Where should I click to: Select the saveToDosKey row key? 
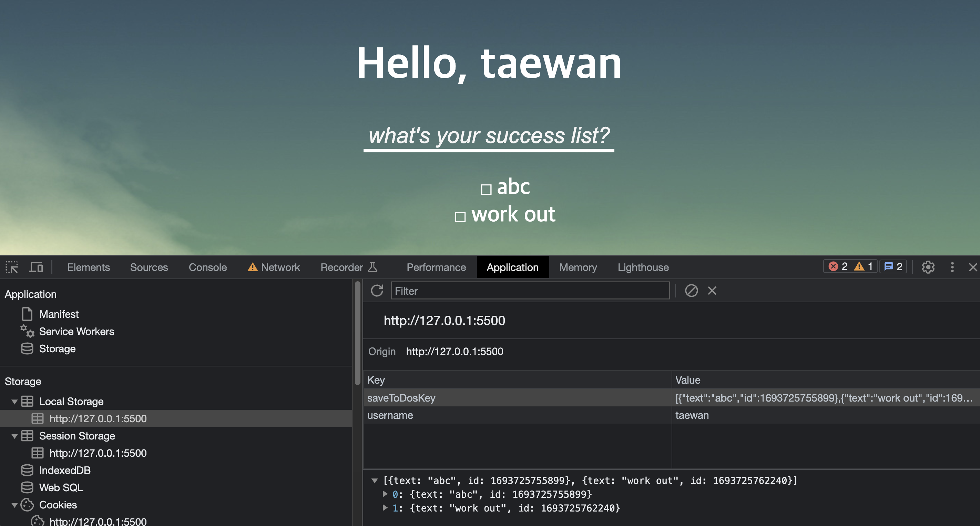click(517, 398)
